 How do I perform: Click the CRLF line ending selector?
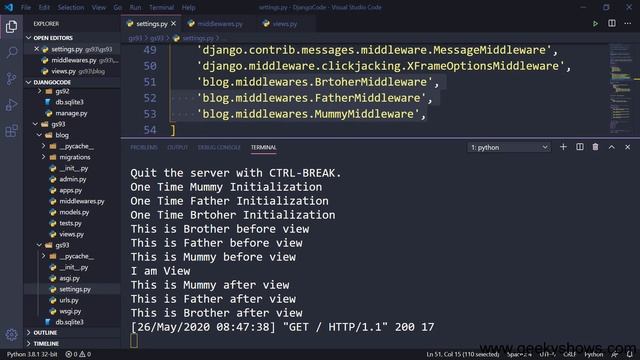[569, 354]
